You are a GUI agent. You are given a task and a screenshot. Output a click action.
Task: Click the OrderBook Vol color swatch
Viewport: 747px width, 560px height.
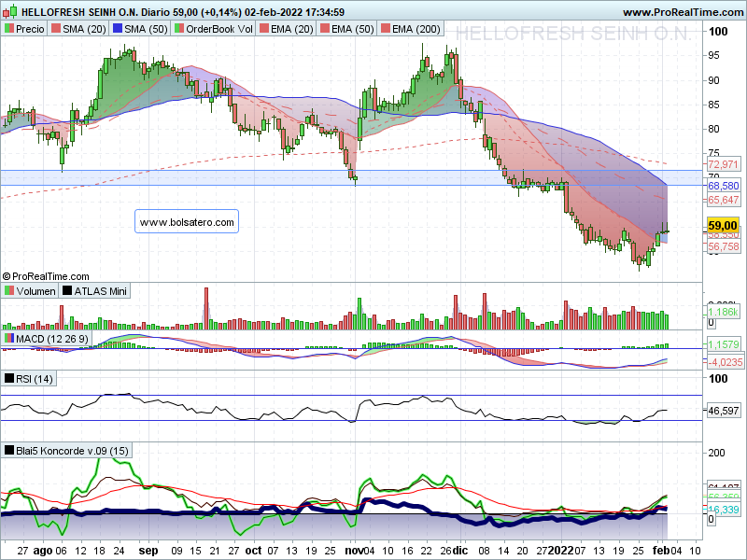[179, 29]
